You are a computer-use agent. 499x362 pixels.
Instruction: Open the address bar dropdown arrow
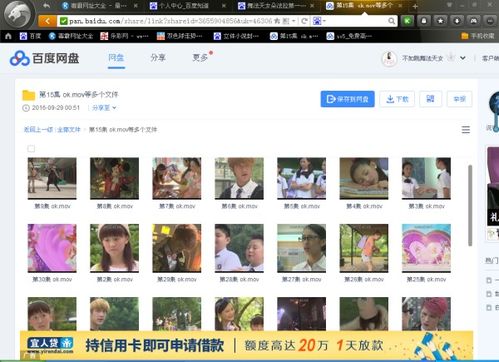(x=294, y=21)
